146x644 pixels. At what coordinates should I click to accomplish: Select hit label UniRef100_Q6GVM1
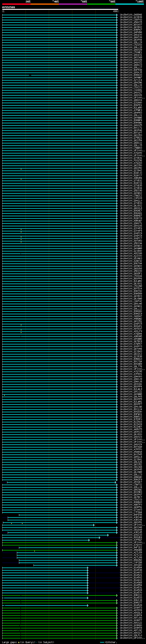(x=131, y=522)
